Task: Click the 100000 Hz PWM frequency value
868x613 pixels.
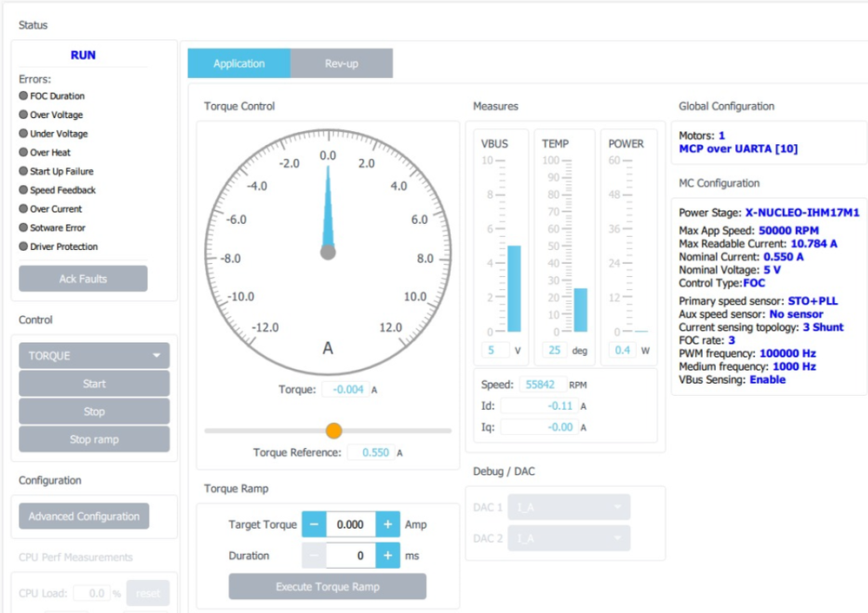Action: tap(788, 353)
